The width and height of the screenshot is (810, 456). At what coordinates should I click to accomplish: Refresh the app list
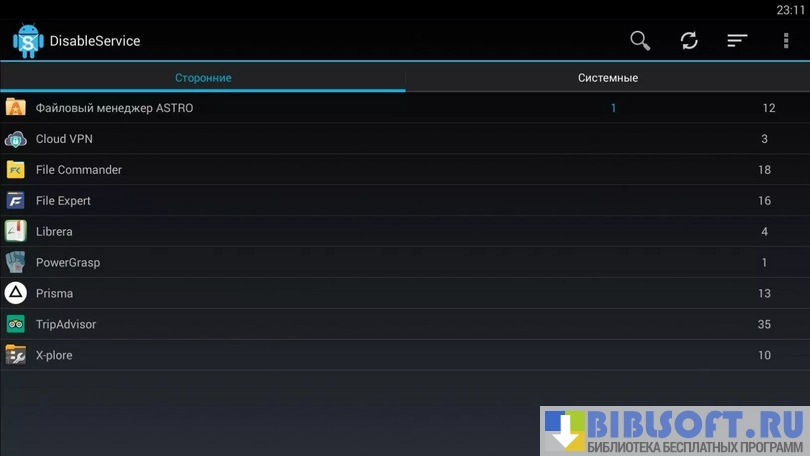pyautogui.click(x=689, y=41)
